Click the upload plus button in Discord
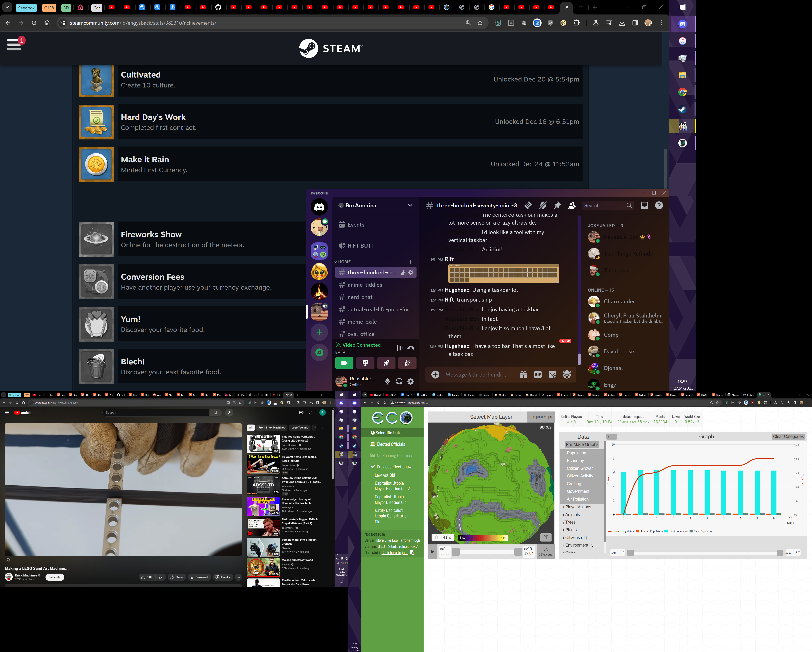The image size is (812, 652). [435, 375]
